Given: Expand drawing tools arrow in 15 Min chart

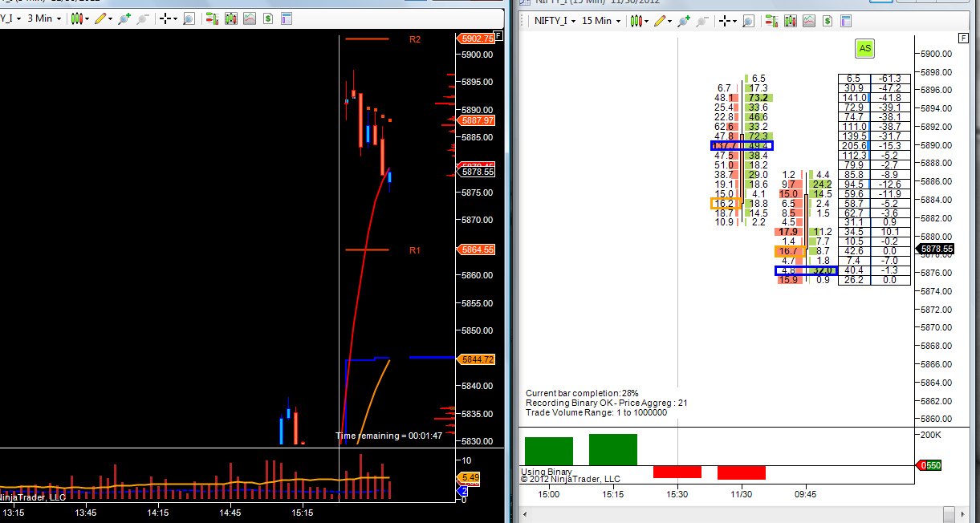Looking at the screenshot, I should pyautogui.click(x=670, y=21).
